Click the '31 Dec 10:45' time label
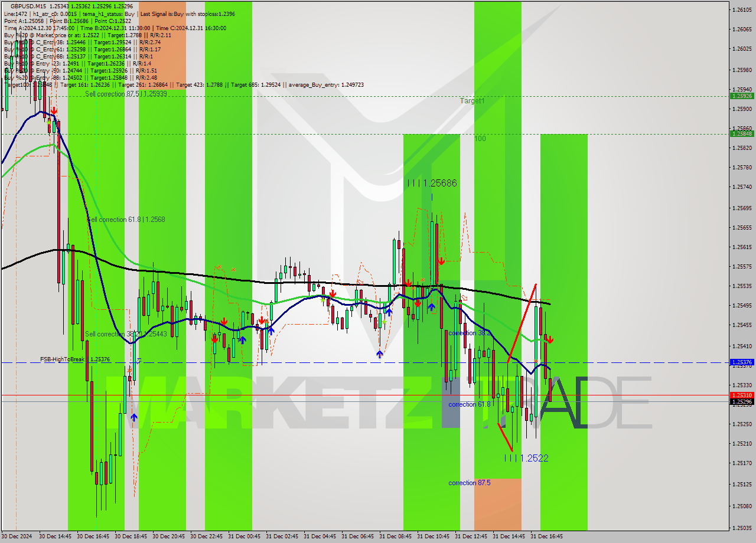This screenshot has width=756, height=543. pyautogui.click(x=433, y=537)
